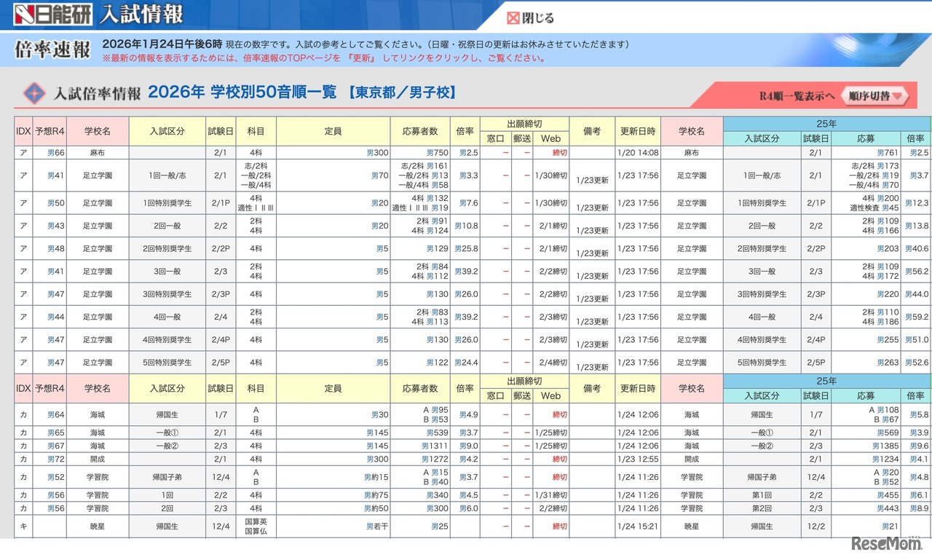Click the 1/30締切 Web deadline for 足立学園
The image size is (932, 560).
[550, 175]
